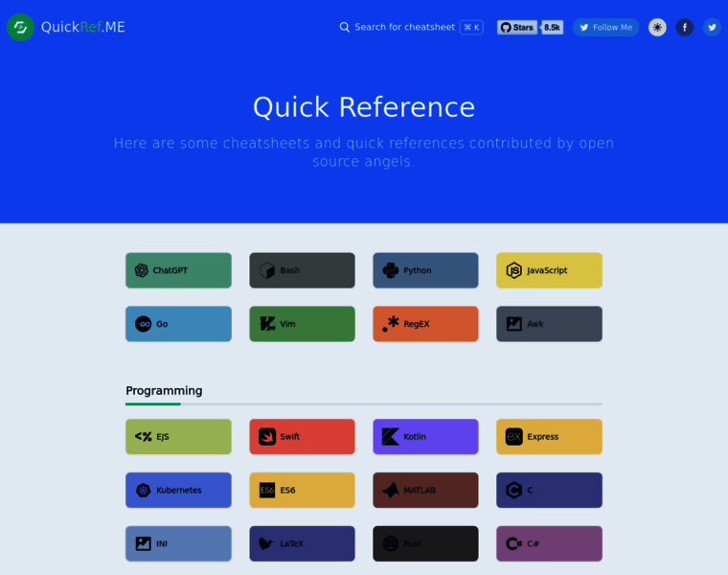Click the Programming section heading

pos(164,391)
